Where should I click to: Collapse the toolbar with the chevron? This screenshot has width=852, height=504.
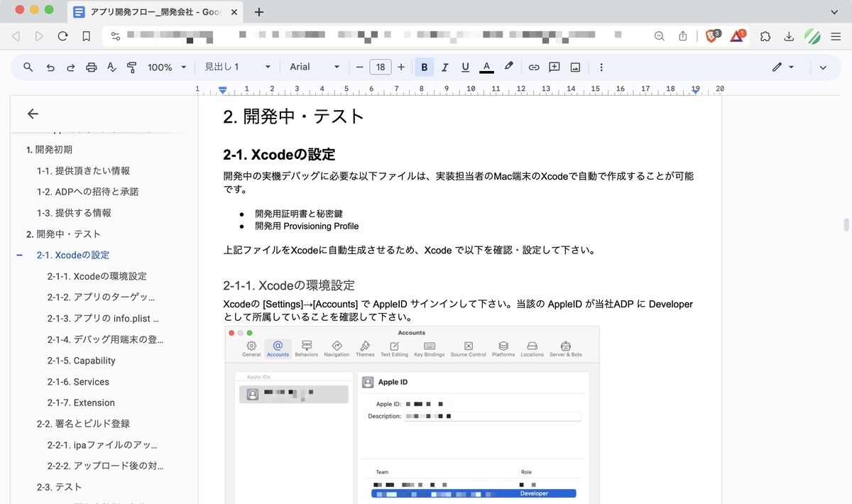[823, 67]
